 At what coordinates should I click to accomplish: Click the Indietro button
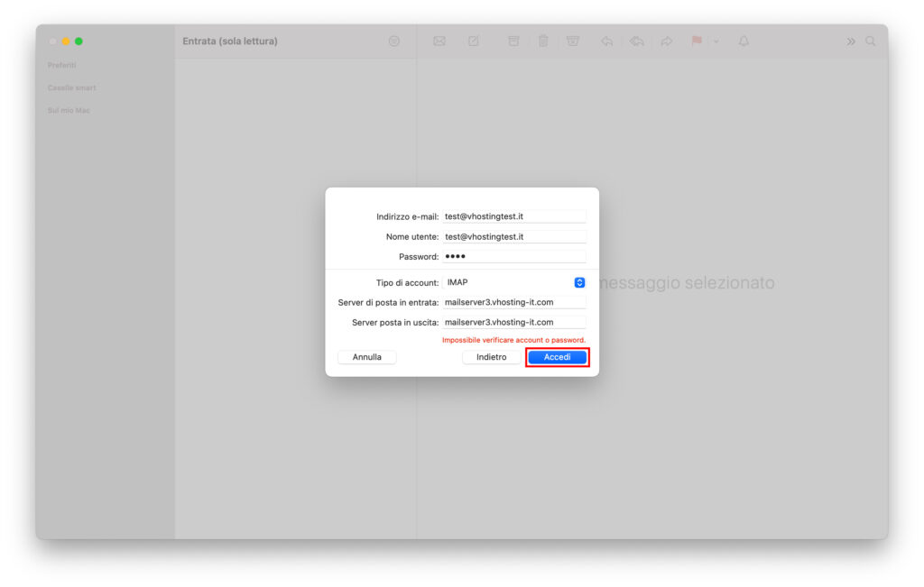coord(492,357)
